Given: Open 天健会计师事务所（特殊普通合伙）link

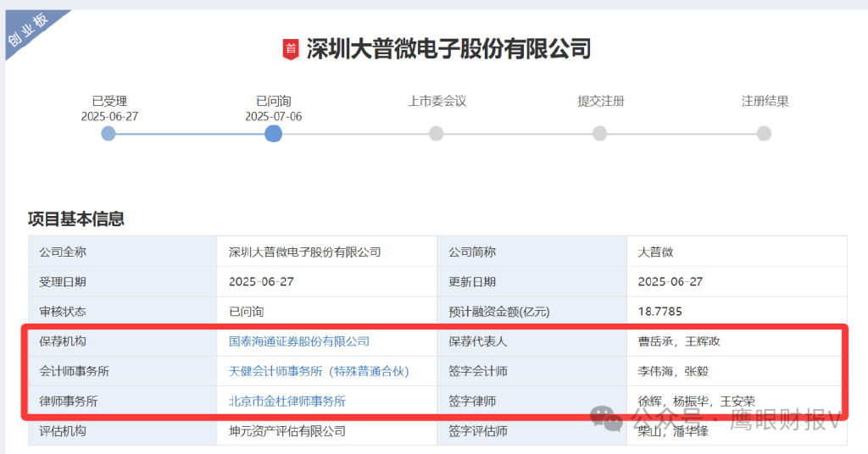Looking at the screenshot, I should coord(319,371).
